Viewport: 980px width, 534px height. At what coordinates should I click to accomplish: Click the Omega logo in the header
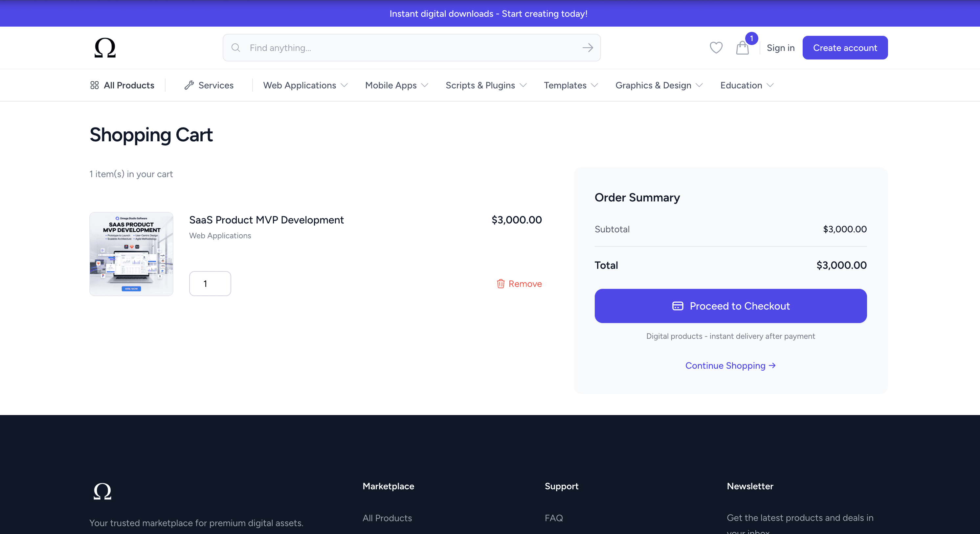tap(105, 47)
